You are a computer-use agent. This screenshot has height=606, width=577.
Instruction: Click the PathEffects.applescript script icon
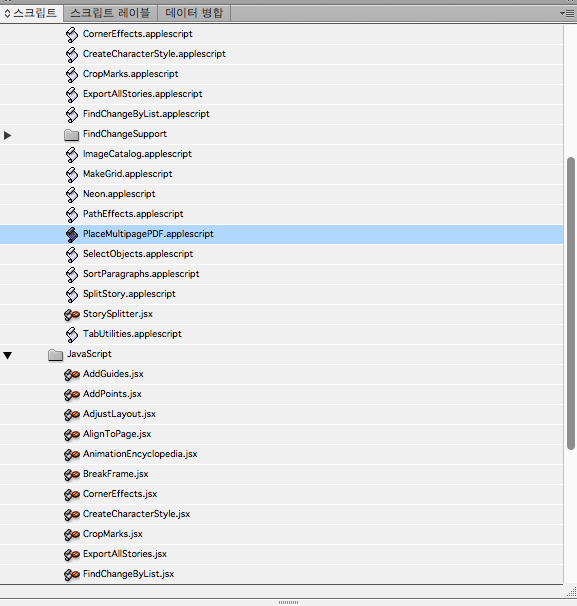click(71, 214)
